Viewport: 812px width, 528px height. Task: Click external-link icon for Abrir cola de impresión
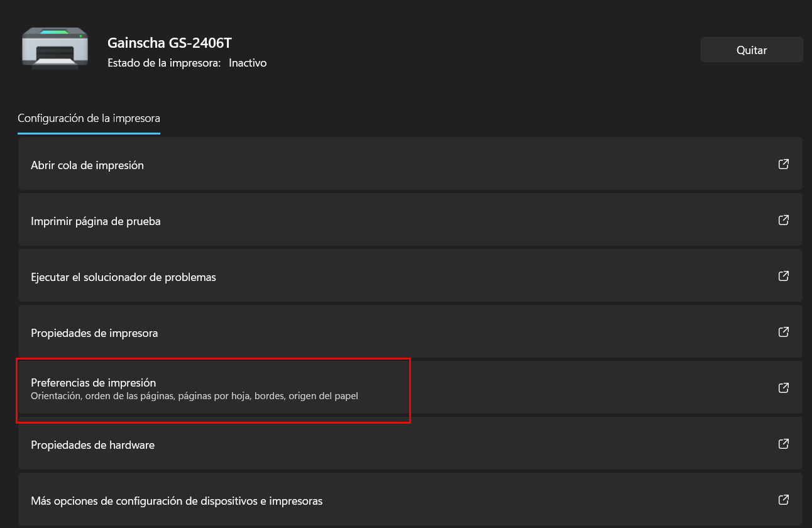783,165
